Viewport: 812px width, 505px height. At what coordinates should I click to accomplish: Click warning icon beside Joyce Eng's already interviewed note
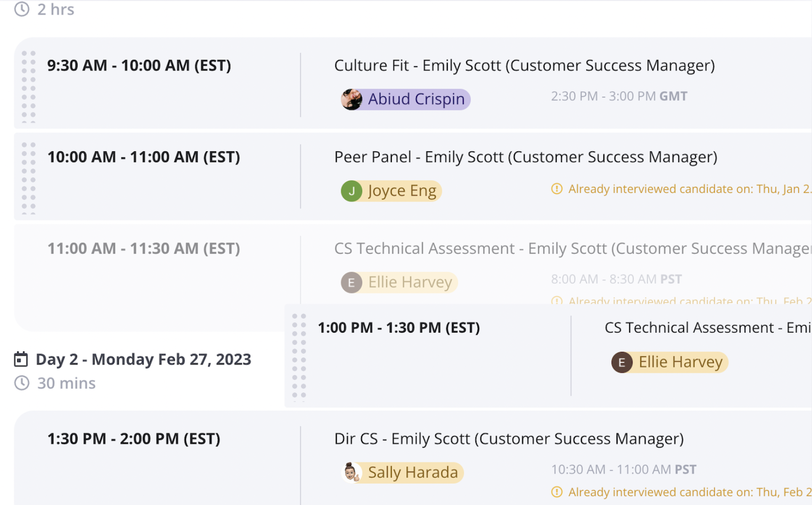(x=557, y=189)
